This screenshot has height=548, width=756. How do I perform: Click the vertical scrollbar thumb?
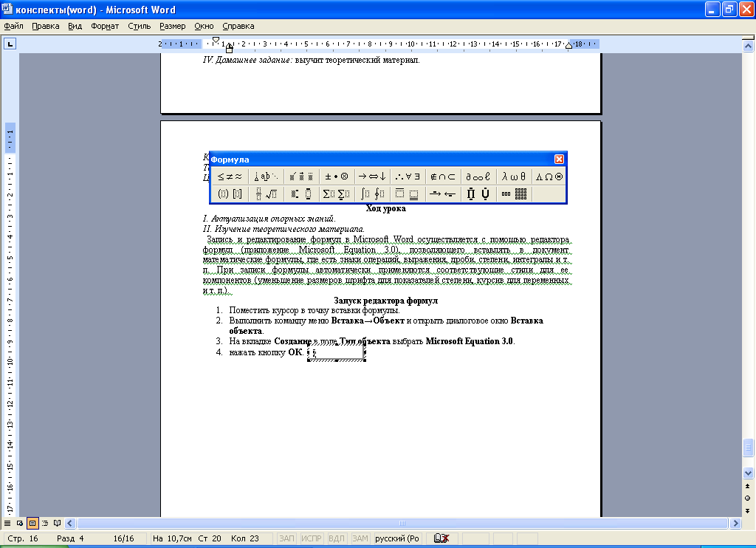(x=748, y=448)
